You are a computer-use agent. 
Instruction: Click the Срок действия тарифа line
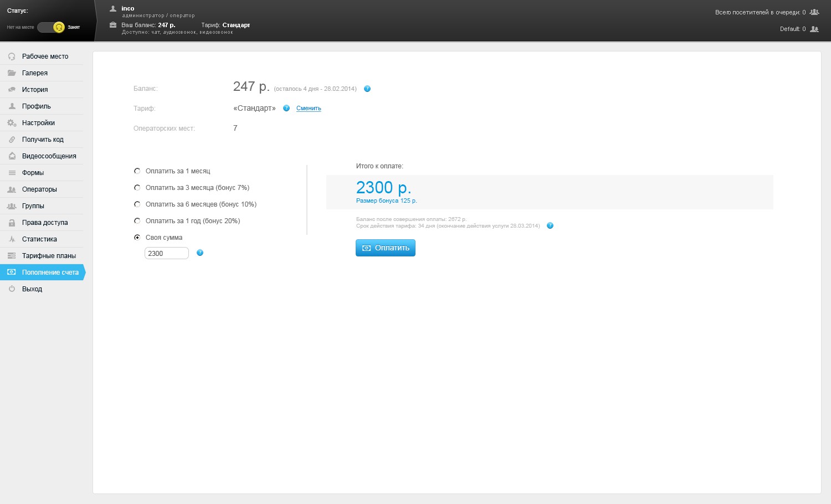pos(448,226)
